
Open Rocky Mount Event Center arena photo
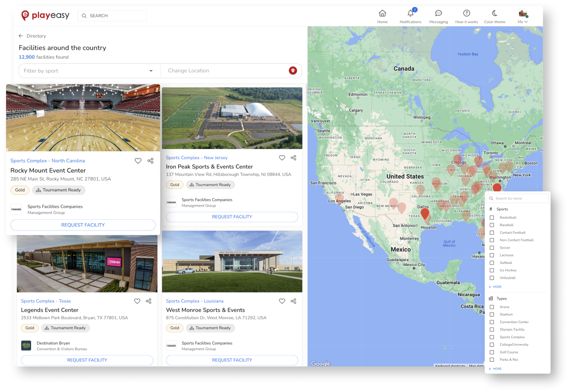point(83,118)
